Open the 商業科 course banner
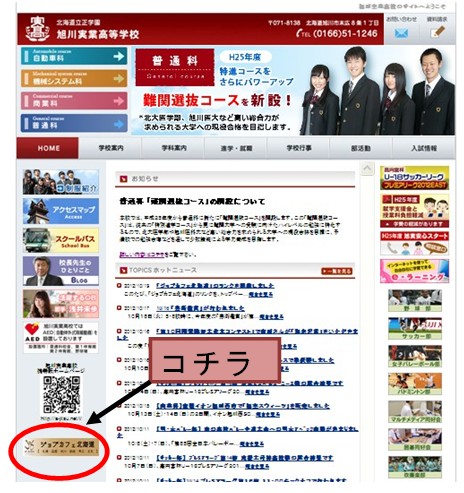464x493 pixels. tap(74, 101)
